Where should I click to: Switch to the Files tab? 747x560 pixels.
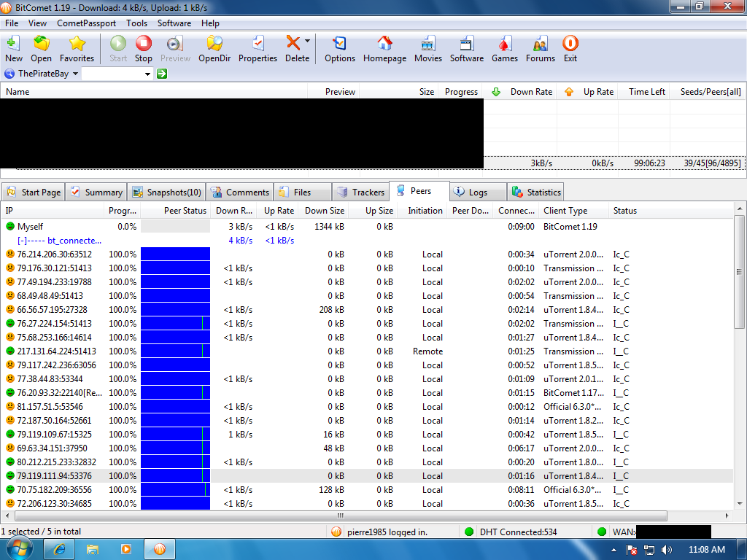click(303, 192)
